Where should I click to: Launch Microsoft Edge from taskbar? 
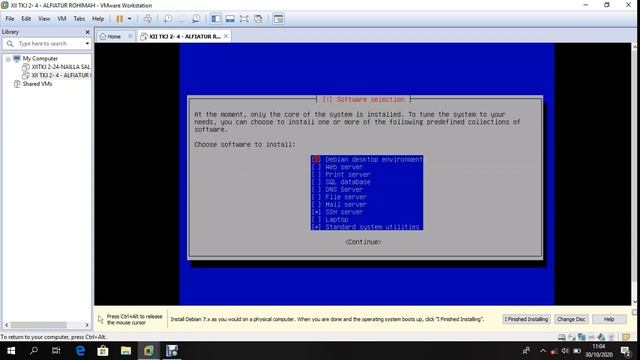80,351
